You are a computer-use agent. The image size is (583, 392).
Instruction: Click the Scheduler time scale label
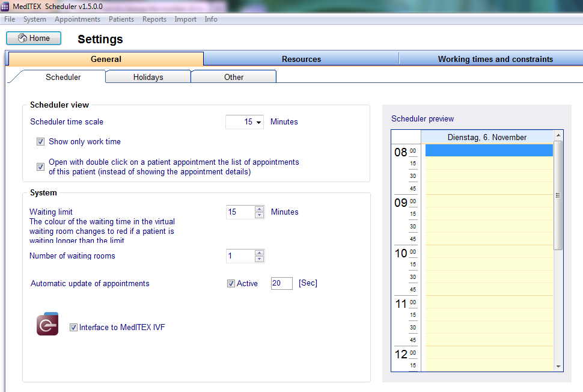pos(67,121)
